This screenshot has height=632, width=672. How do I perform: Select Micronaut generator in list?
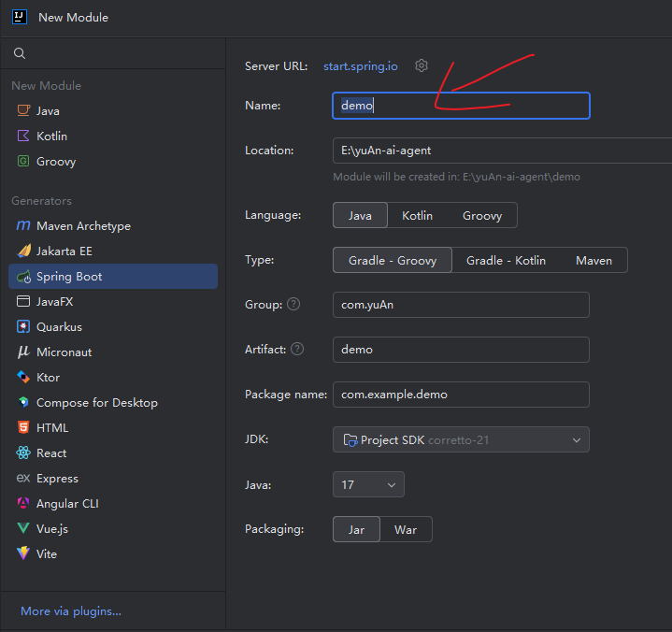[113, 352]
